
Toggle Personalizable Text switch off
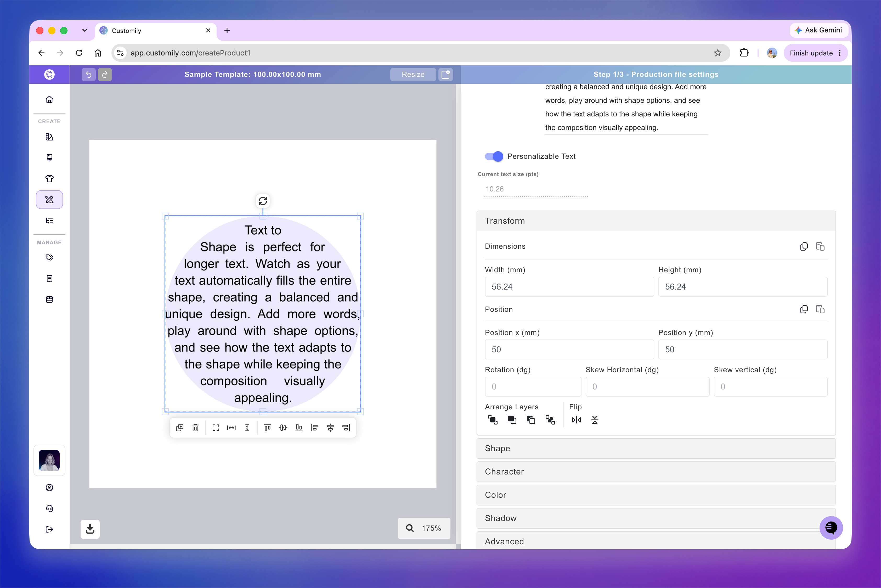(x=494, y=156)
